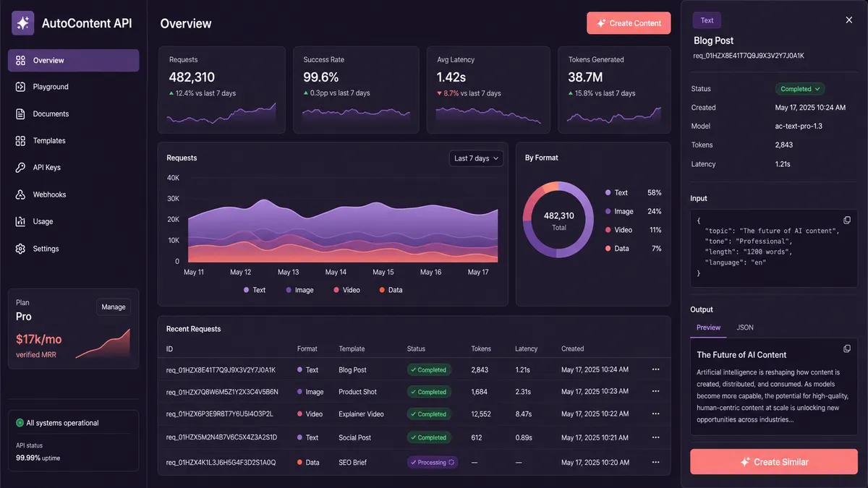Click the Processing status badge for SEO Brief
868x488 pixels.
pyautogui.click(x=433, y=462)
